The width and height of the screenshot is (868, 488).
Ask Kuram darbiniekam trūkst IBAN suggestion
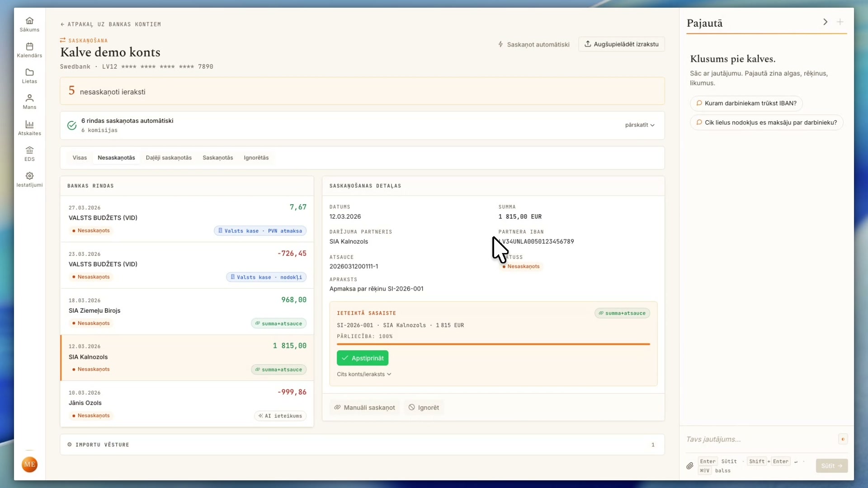(x=746, y=103)
